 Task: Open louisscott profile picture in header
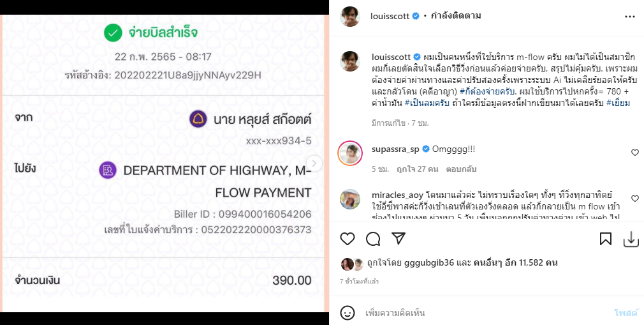coord(350,17)
